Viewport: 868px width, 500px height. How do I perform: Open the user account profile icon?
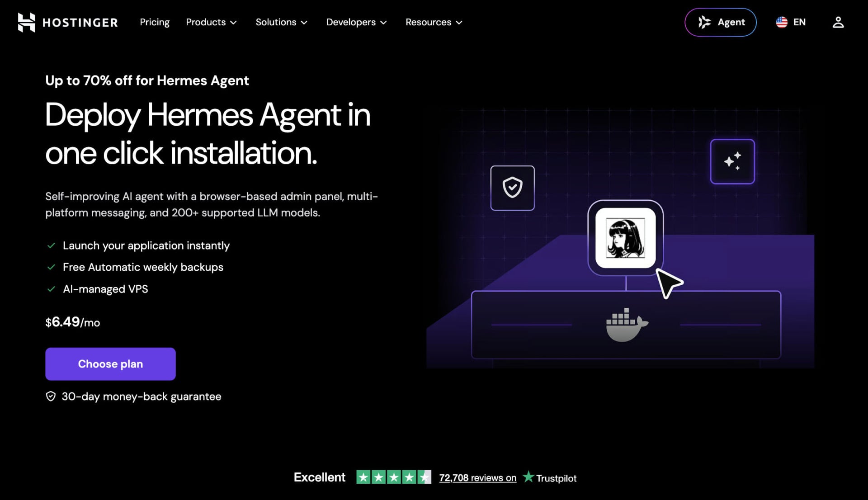[838, 22]
